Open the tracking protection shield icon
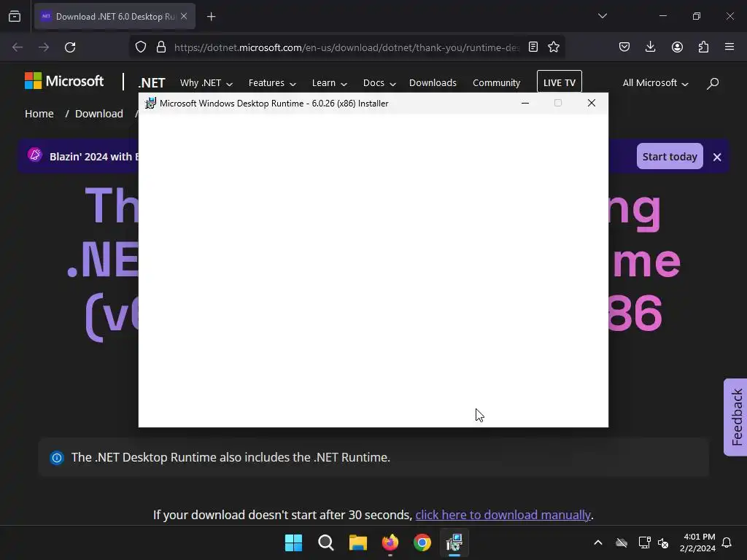 coord(141,47)
